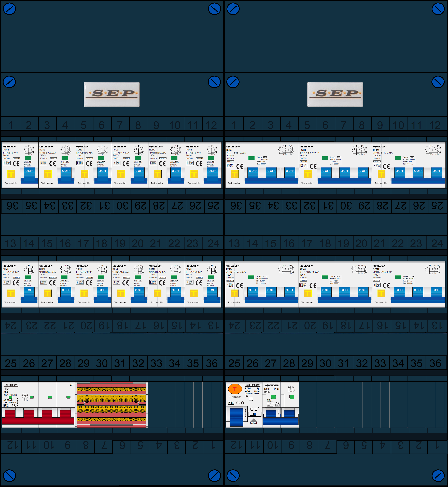The image size is (448, 487).
Task: Click the 'AC-23 A/B' text on HS1
Action: point(8,400)
